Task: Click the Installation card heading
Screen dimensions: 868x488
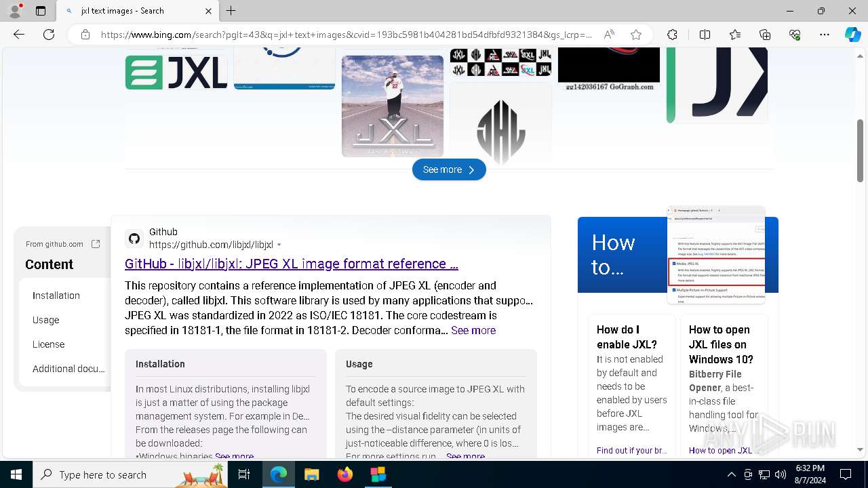Action: click(x=160, y=364)
